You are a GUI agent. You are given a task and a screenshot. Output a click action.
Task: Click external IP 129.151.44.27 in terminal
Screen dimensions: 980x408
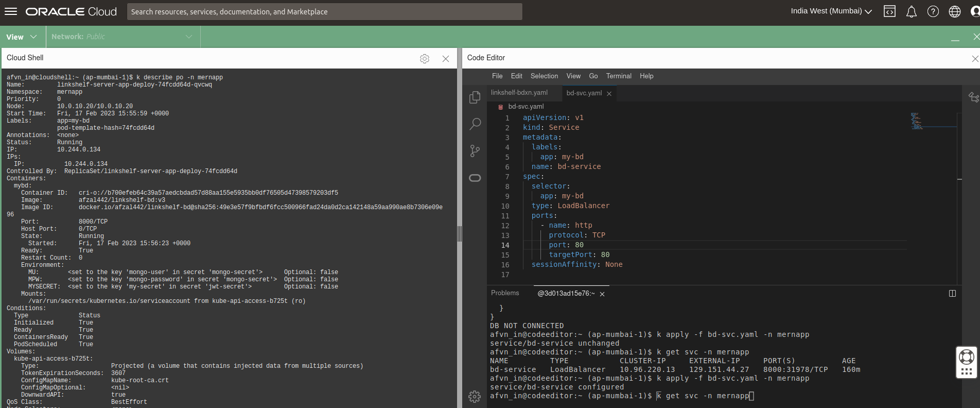tap(719, 369)
